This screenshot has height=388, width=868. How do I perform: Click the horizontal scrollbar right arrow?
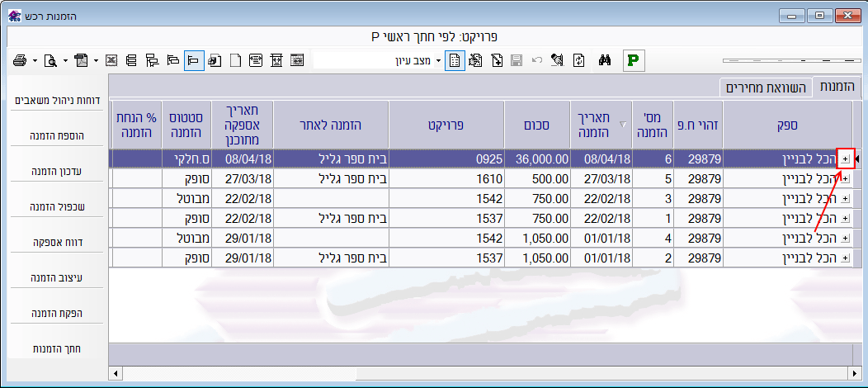coord(845,374)
